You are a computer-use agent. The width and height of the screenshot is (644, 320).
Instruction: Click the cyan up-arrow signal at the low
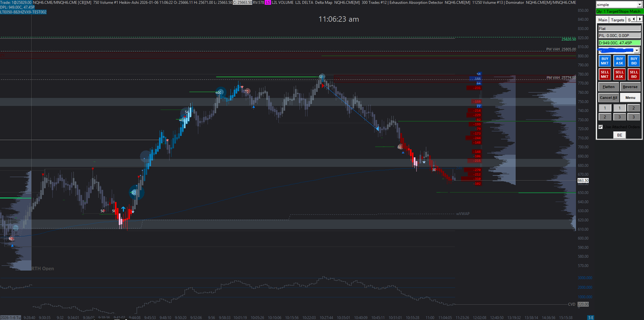point(123,209)
